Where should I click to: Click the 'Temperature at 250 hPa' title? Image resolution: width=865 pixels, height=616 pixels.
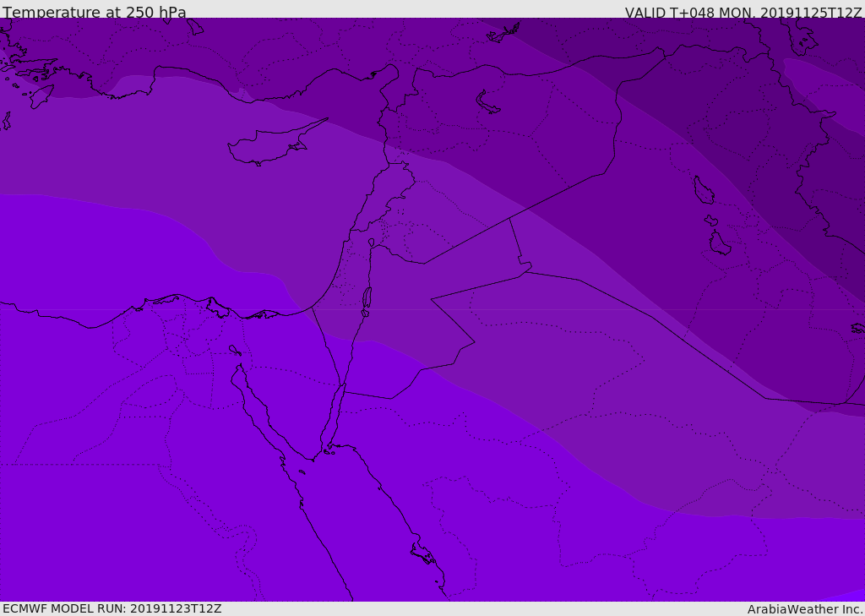(x=95, y=12)
